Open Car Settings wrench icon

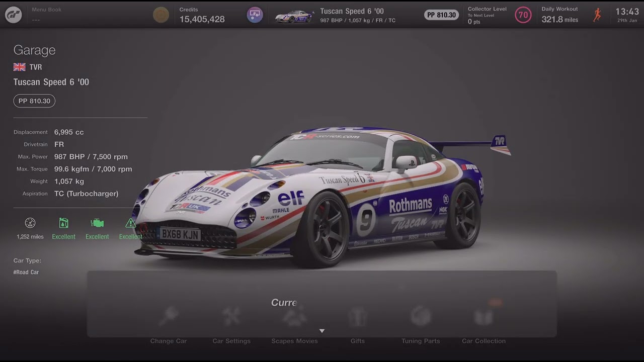pyautogui.click(x=231, y=316)
